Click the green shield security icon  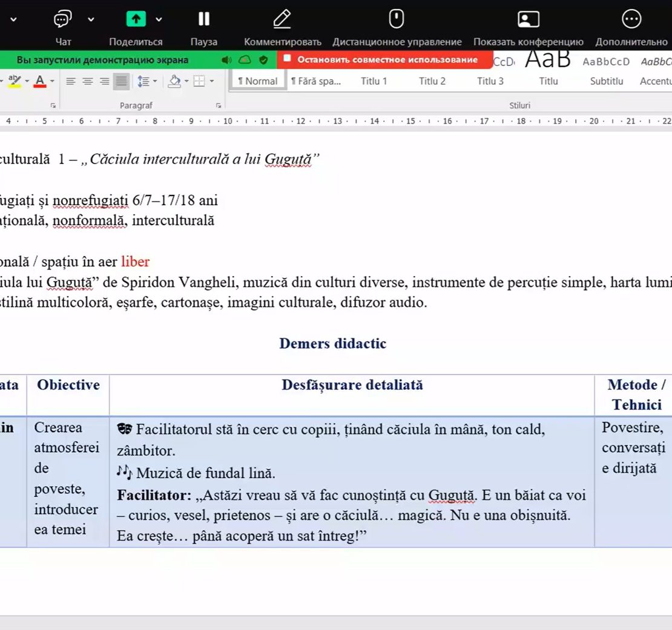tap(263, 60)
